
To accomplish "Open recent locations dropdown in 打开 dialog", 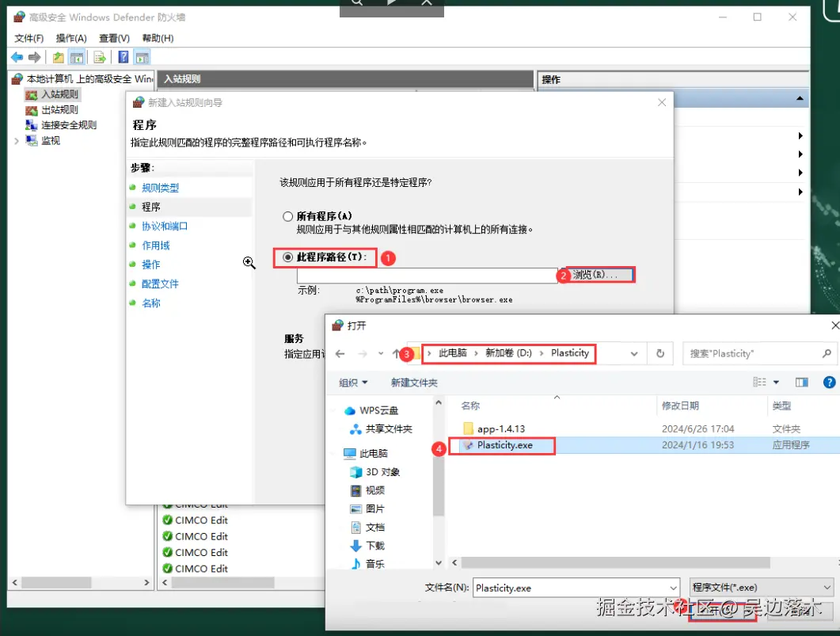I will pos(381,353).
